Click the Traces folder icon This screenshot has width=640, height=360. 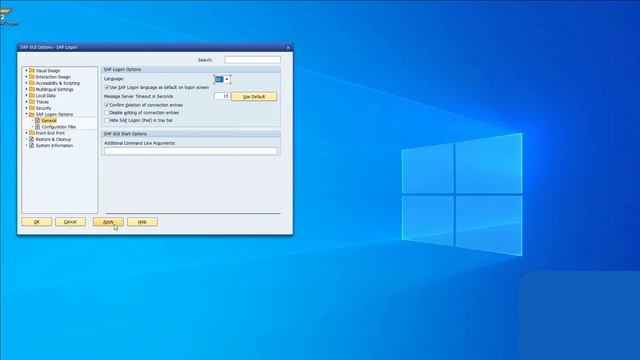coord(32,102)
